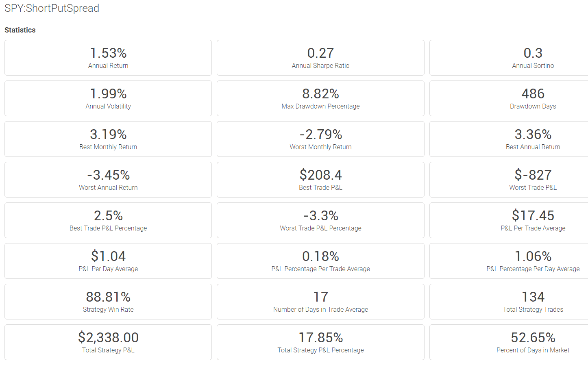Click the Max Drawdown Percentage card
This screenshot has height=365, width=588.
pyautogui.click(x=320, y=98)
